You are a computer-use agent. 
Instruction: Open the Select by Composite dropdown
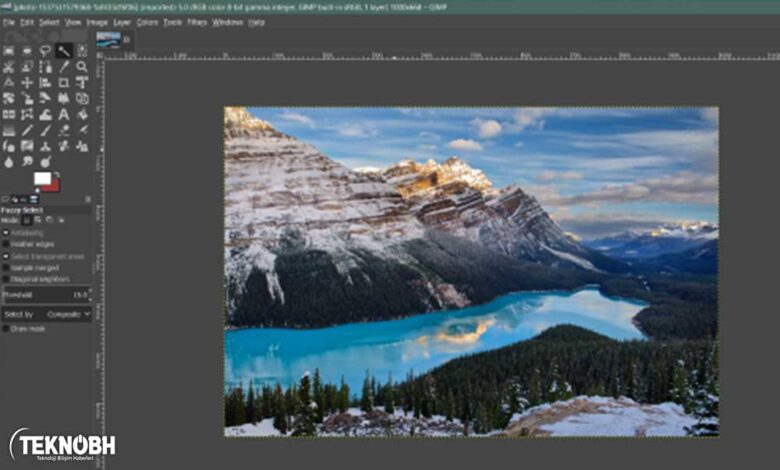coord(68,314)
